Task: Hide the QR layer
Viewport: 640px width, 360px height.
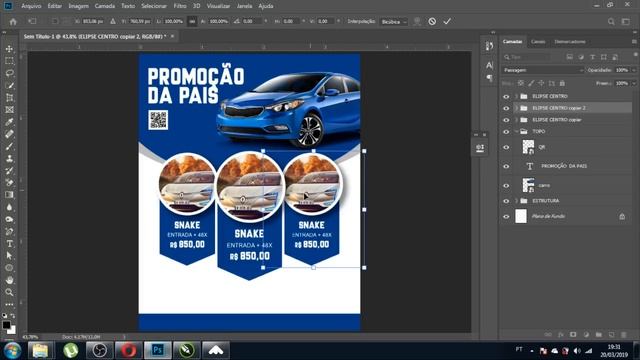Action: 506,147
